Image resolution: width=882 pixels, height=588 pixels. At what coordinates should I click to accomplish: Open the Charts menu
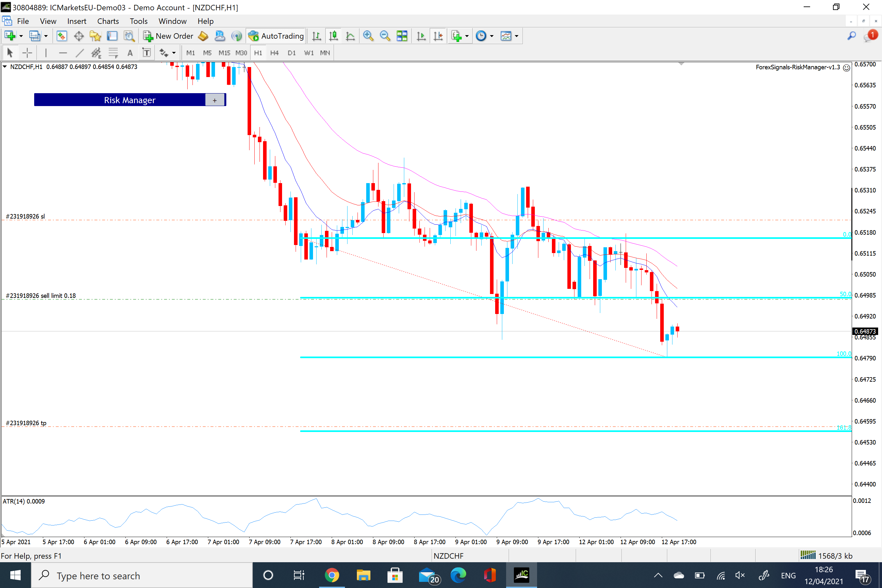click(x=108, y=21)
